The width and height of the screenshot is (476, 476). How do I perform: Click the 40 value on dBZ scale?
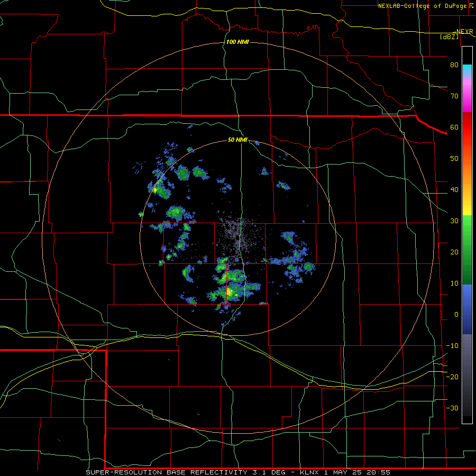[x=454, y=190]
